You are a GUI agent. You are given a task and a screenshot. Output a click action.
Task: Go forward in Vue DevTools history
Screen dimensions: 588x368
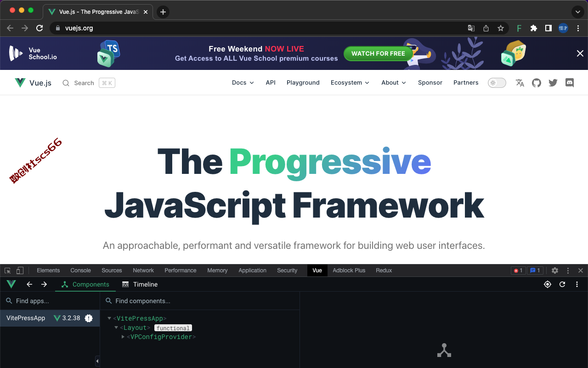coord(44,284)
